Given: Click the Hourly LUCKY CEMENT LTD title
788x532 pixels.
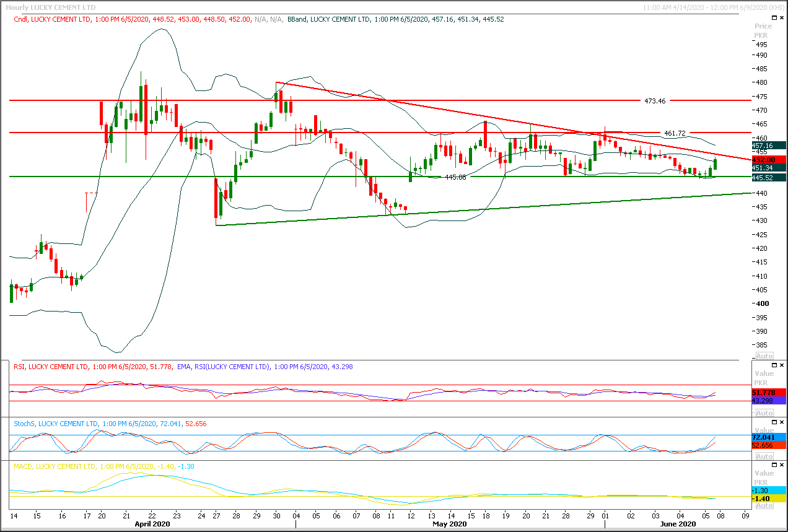Looking at the screenshot, I should [50, 7].
